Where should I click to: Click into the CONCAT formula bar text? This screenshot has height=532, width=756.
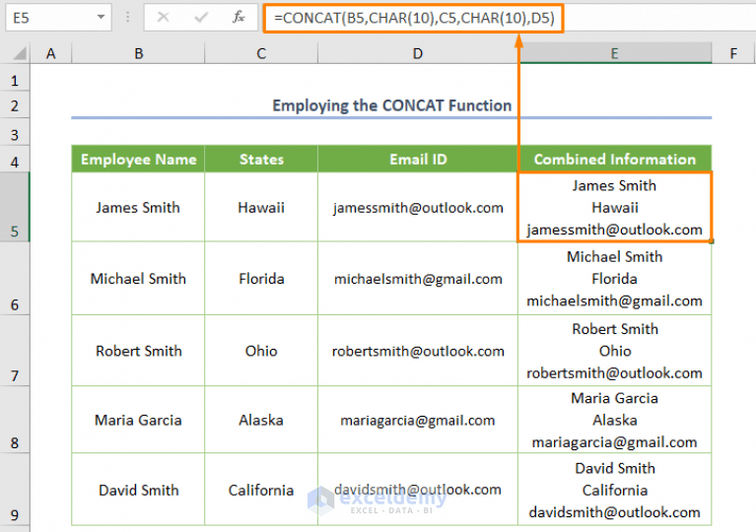coord(414,19)
